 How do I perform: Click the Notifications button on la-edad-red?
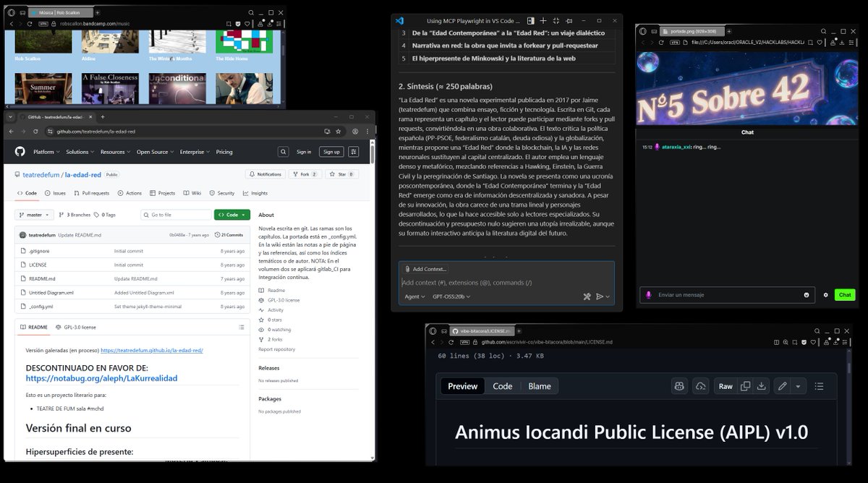pos(265,174)
